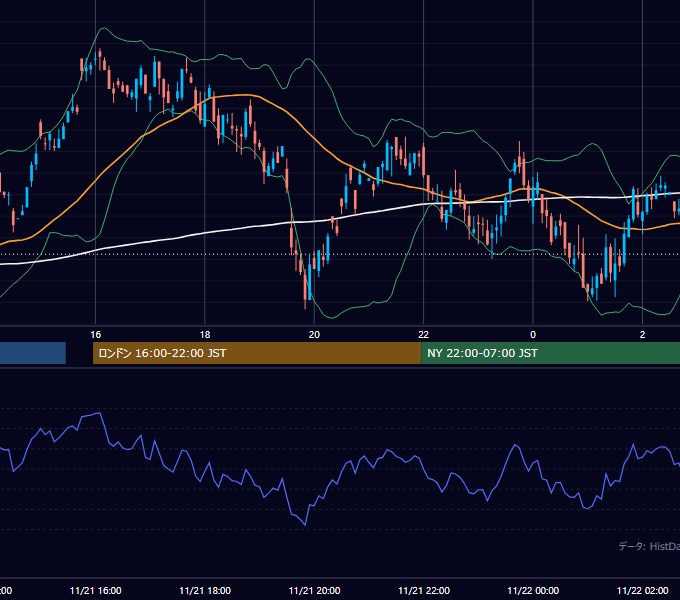Screen dimensions: 680x600
Task: Click the 2 hour axis label
Action: point(642,335)
